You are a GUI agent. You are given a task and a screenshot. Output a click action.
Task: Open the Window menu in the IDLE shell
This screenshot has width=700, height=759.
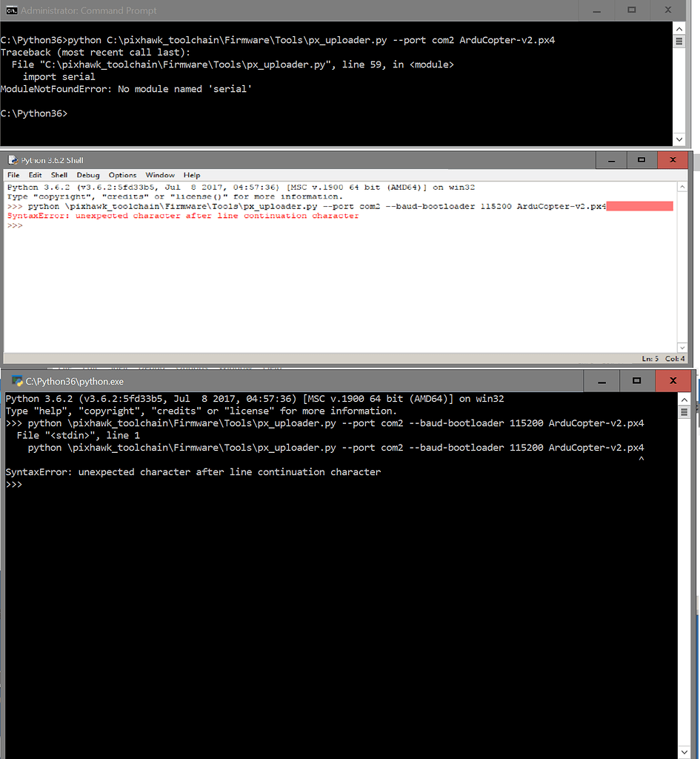[160, 175]
